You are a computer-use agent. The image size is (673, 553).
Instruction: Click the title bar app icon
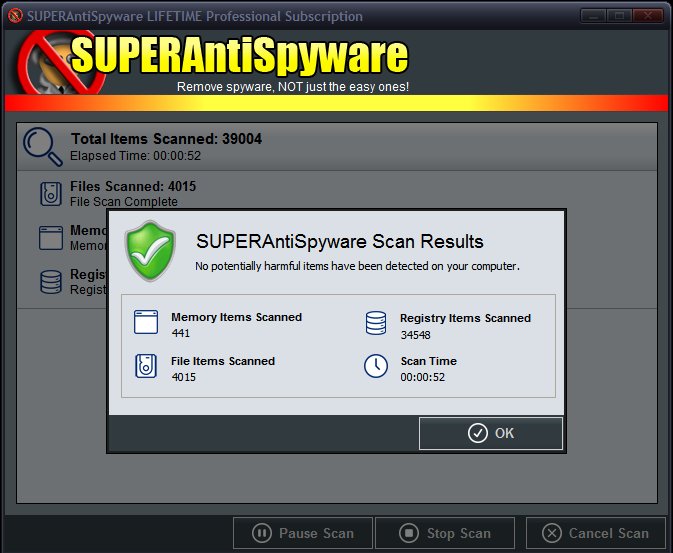point(15,16)
